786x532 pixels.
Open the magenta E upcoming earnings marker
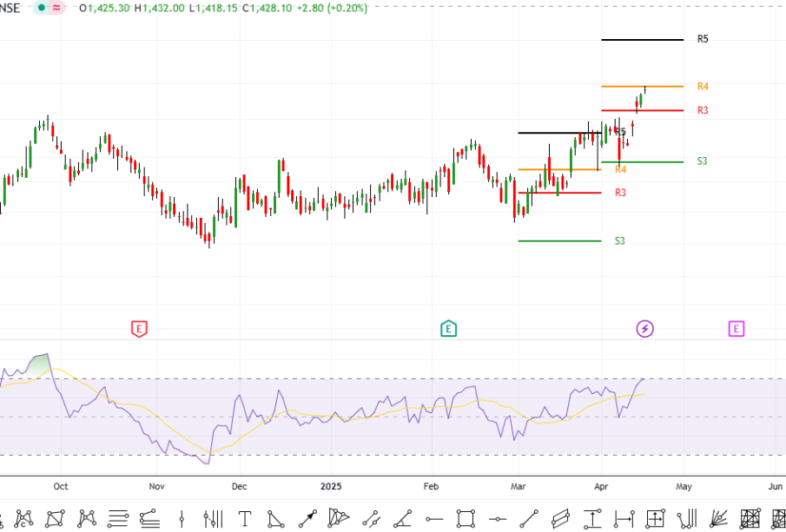(x=736, y=329)
